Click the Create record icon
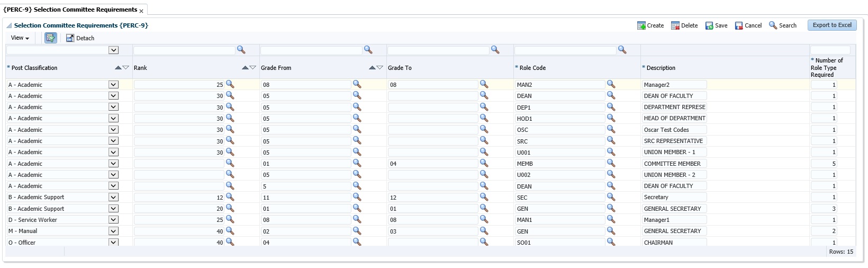This screenshot has height=268, width=868. click(x=641, y=25)
